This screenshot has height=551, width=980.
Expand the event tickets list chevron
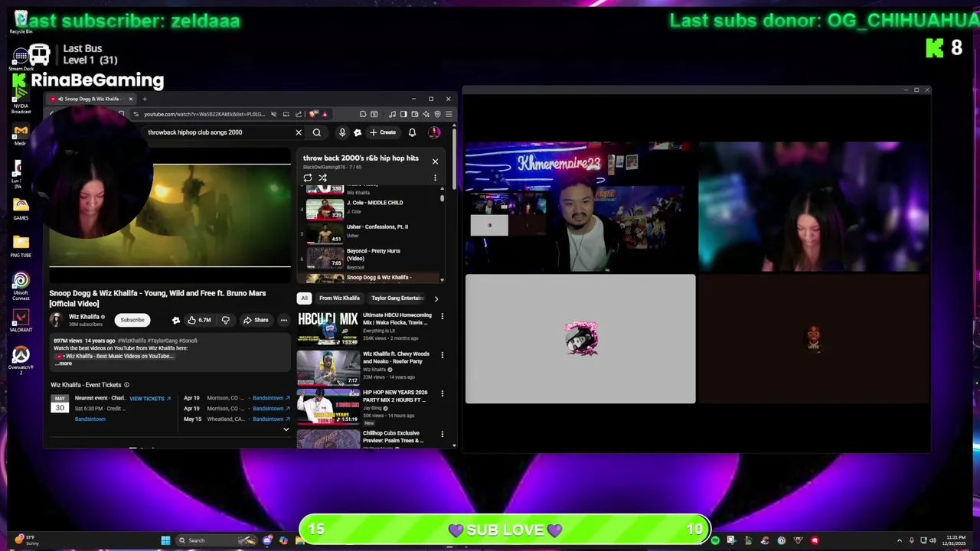286,429
